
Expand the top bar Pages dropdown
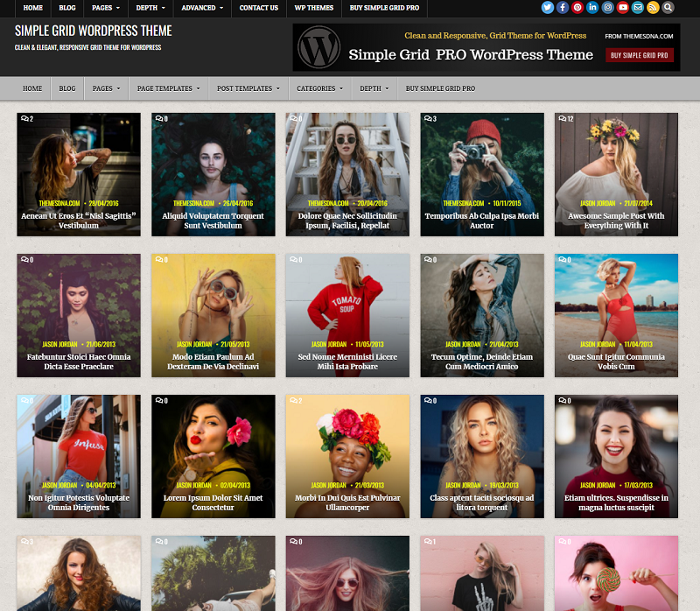(x=106, y=8)
